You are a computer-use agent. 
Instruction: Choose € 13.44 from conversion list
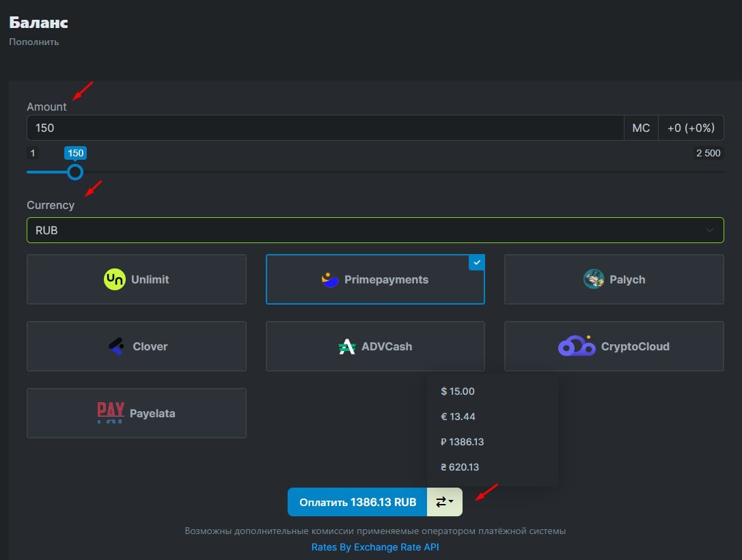[458, 417]
